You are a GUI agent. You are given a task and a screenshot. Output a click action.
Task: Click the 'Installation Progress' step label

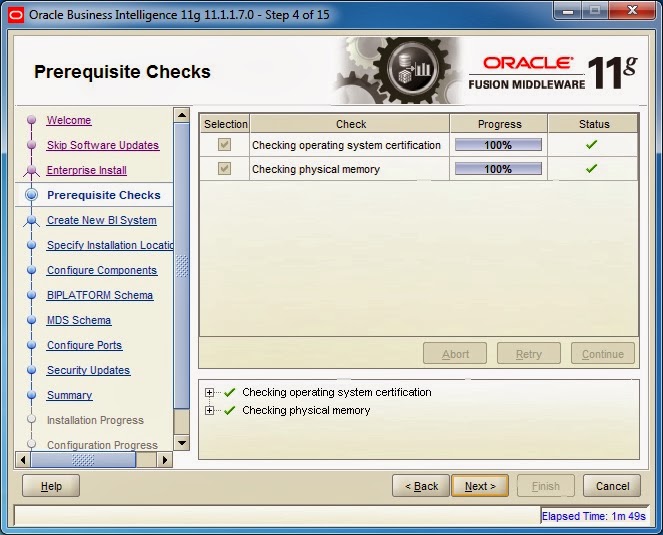click(95, 420)
